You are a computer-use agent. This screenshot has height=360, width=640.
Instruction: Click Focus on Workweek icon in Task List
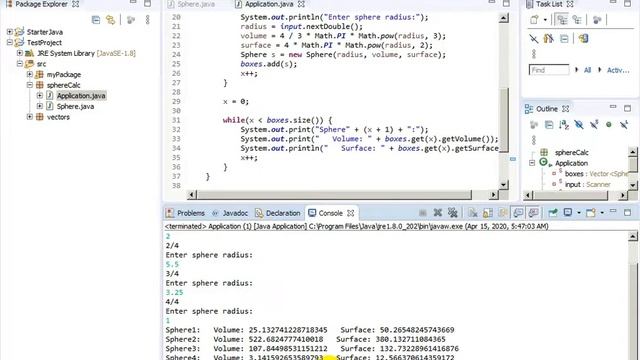[x=597, y=20]
